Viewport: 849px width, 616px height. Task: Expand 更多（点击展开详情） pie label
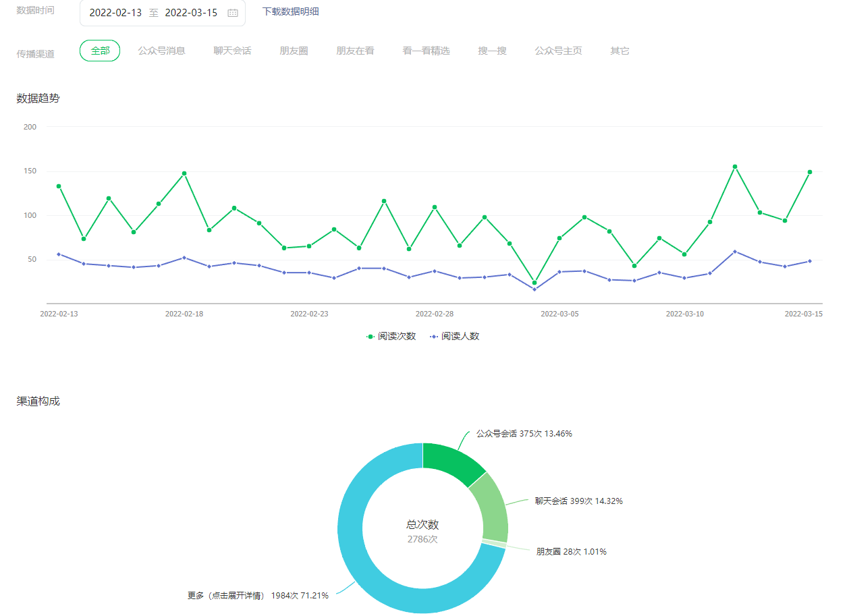pyautogui.click(x=258, y=596)
